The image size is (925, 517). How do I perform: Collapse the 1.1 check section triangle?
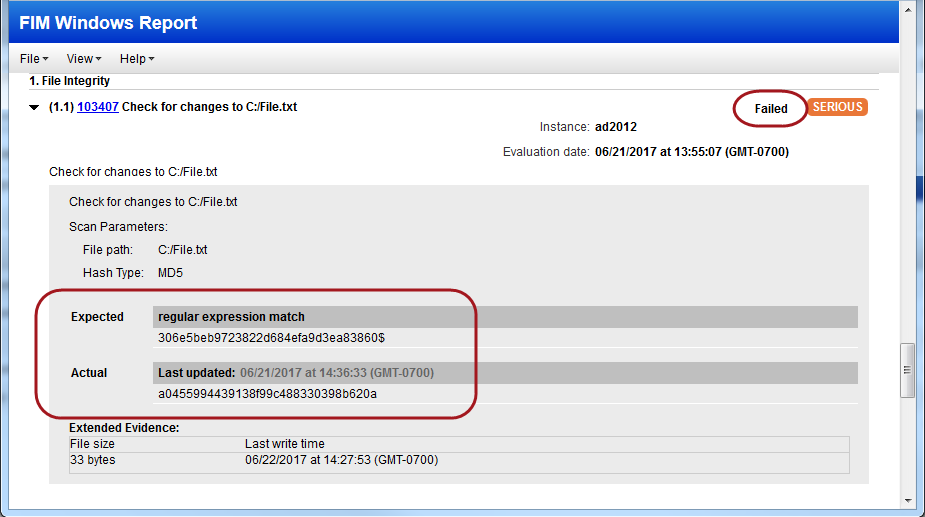pyautogui.click(x=35, y=108)
